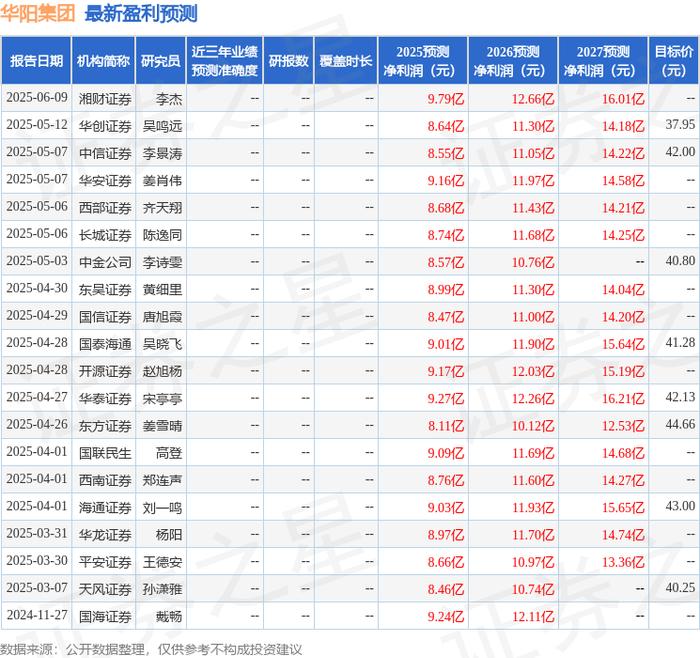700x658 pixels.
Task: Select the 东方证券 institution cell
Action: pyautogui.click(x=105, y=426)
